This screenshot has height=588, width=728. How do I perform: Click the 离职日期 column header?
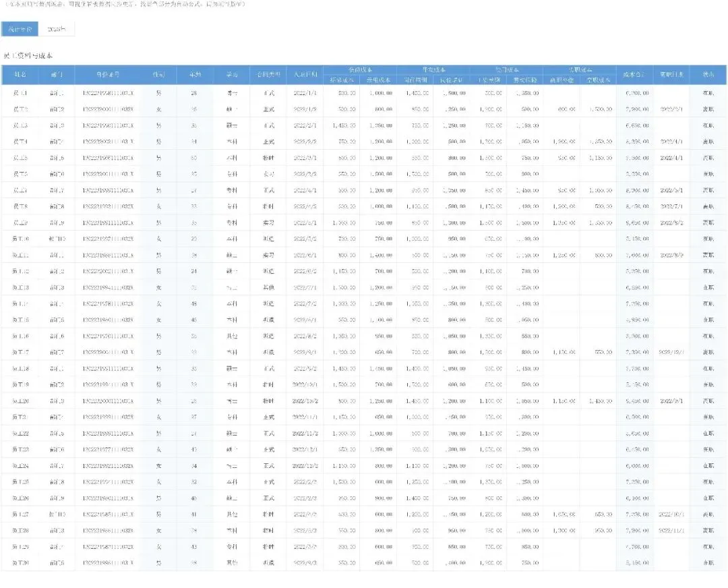[671, 74]
